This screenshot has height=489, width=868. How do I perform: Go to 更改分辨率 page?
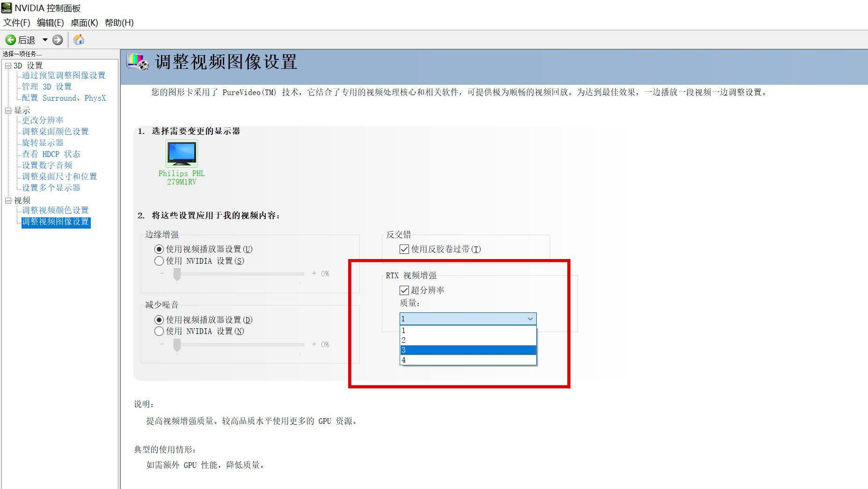coord(43,120)
